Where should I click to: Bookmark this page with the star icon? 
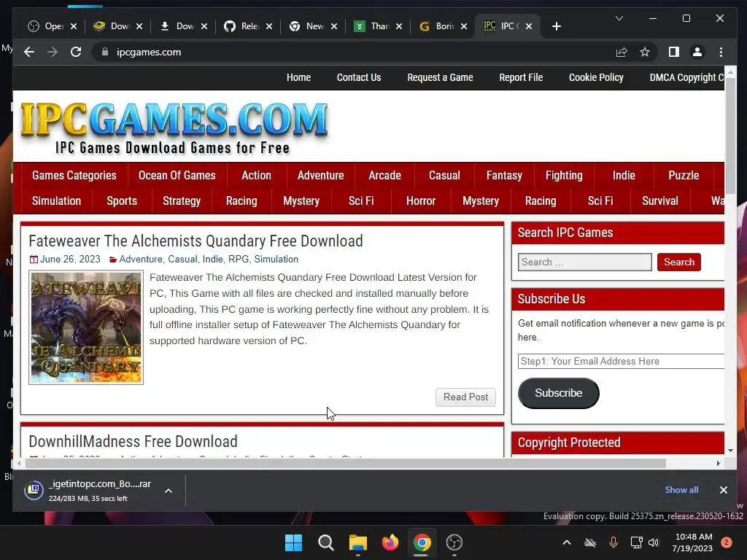[645, 52]
